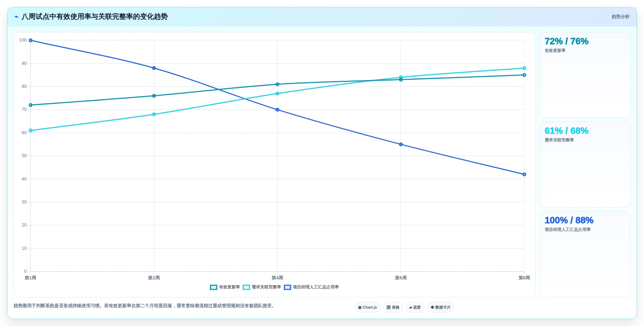The width and height of the screenshot is (644, 326).
Task: Select the 需求关联完整率 point at 第4周
Action: click(x=278, y=94)
